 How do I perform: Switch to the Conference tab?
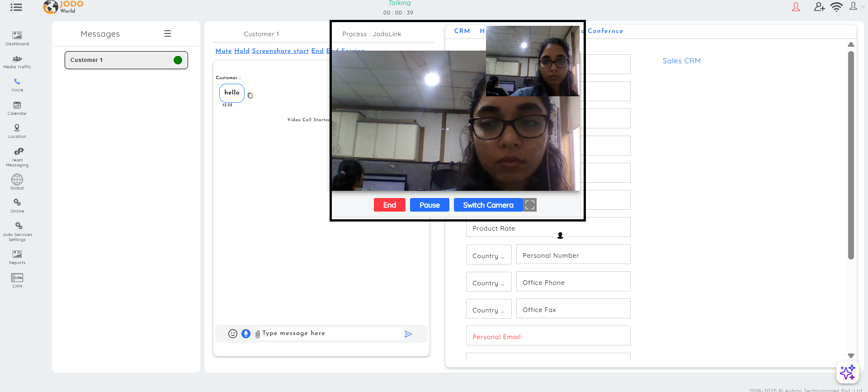click(605, 31)
